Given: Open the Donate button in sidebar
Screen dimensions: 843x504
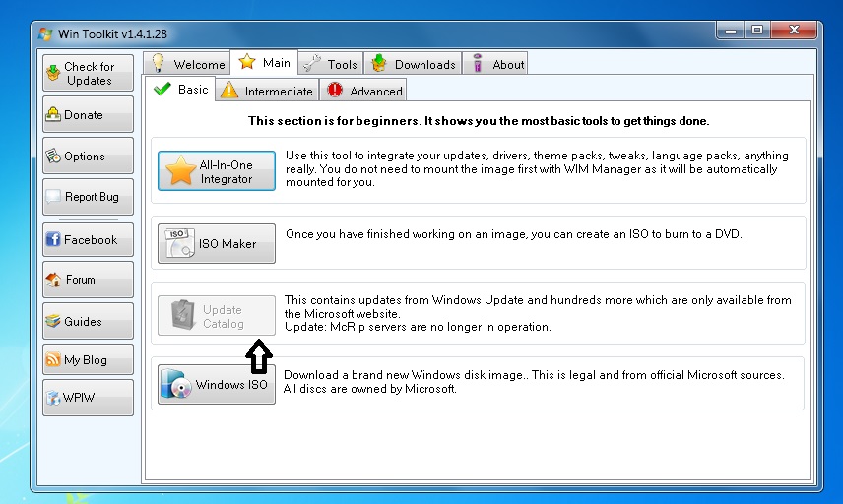Looking at the screenshot, I should [x=89, y=114].
